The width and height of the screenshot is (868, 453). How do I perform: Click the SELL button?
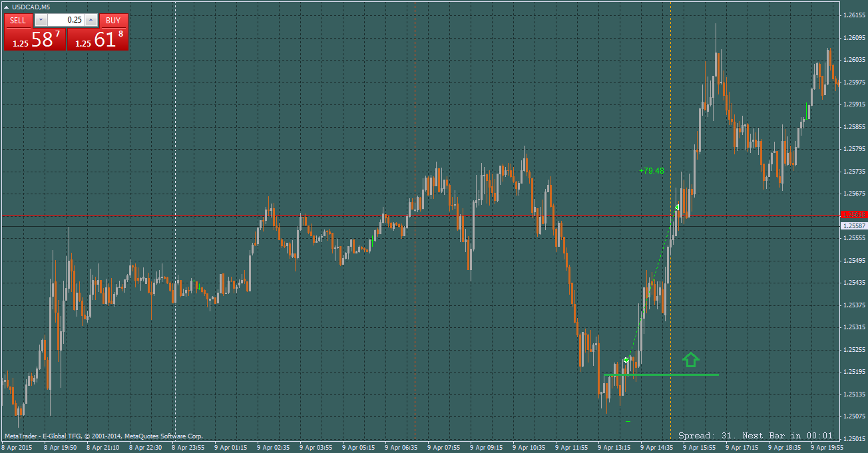pyautogui.click(x=18, y=20)
